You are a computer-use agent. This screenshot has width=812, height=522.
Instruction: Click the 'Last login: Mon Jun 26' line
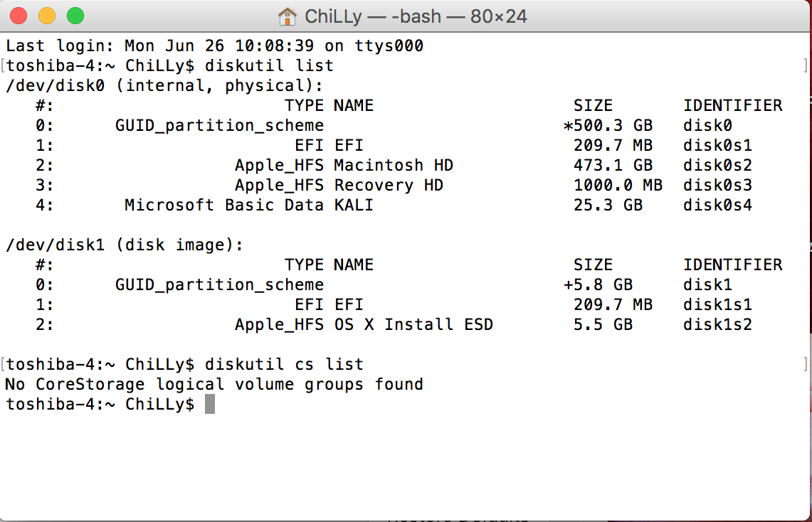[214, 46]
